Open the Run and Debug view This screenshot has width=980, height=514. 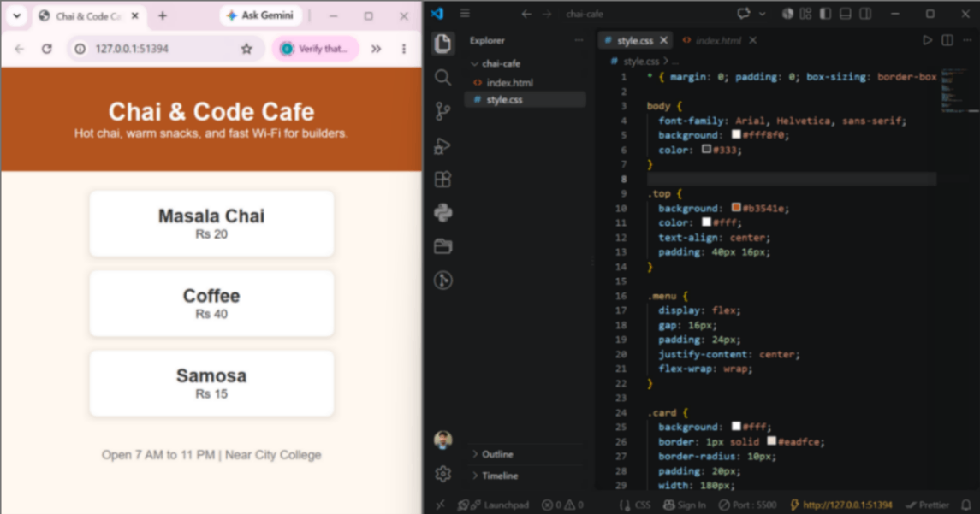pyautogui.click(x=443, y=145)
